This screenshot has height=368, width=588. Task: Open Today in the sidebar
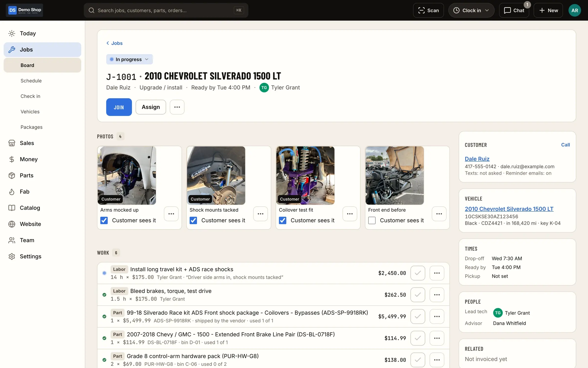point(42,33)
